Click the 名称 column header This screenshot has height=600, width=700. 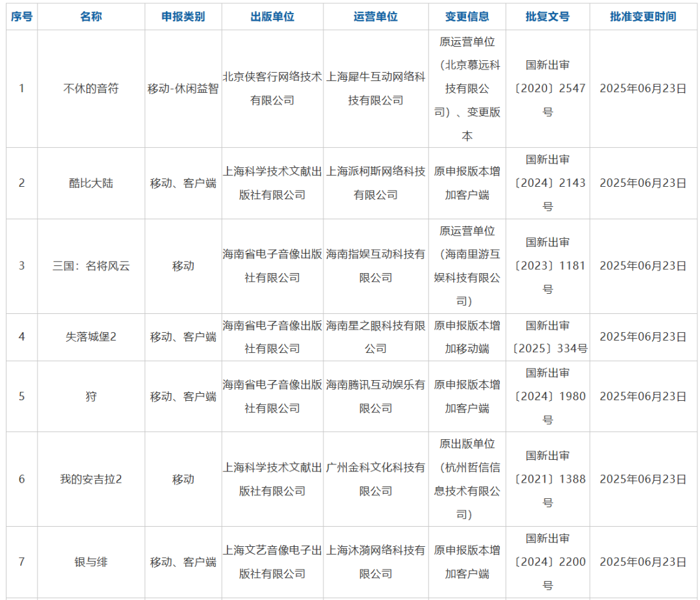(x=91, y=16)
